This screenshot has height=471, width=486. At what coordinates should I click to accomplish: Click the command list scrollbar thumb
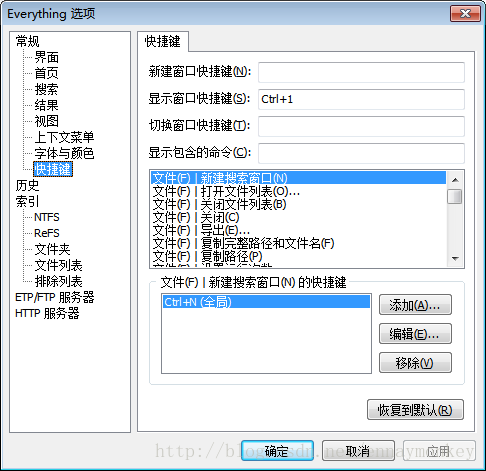[455, 196]
